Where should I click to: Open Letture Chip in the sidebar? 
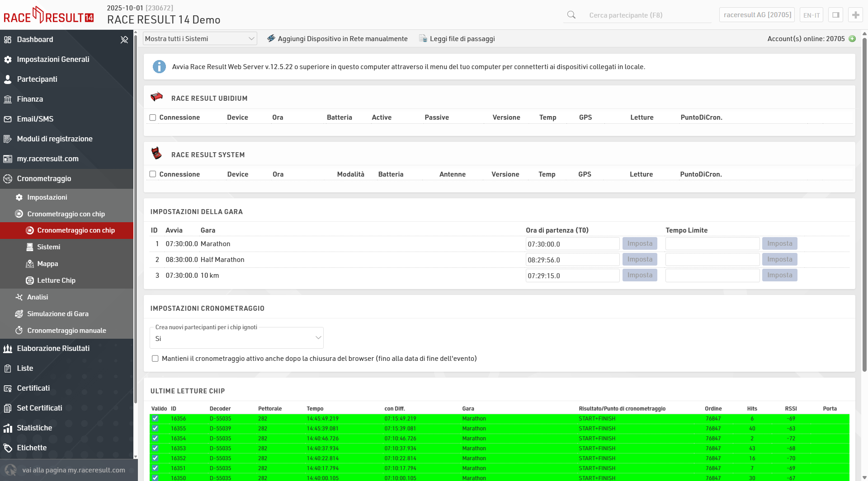click(x=56, y=280)
